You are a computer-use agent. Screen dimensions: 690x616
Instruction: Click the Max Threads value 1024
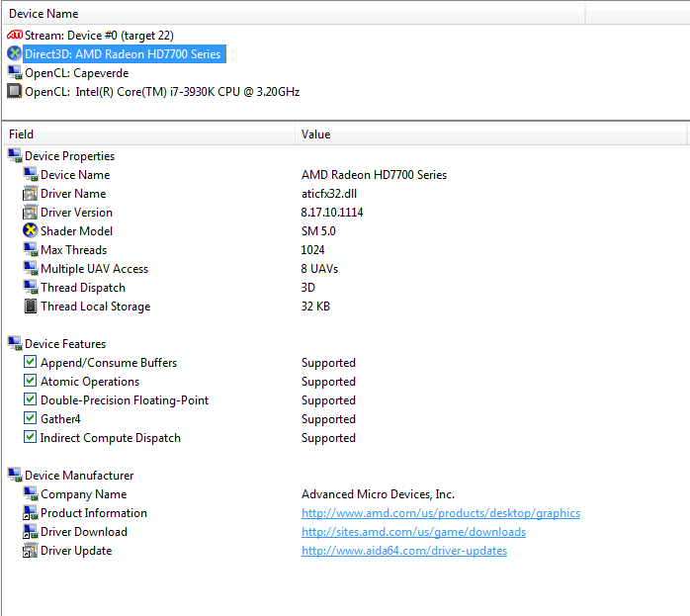[313, 250]
